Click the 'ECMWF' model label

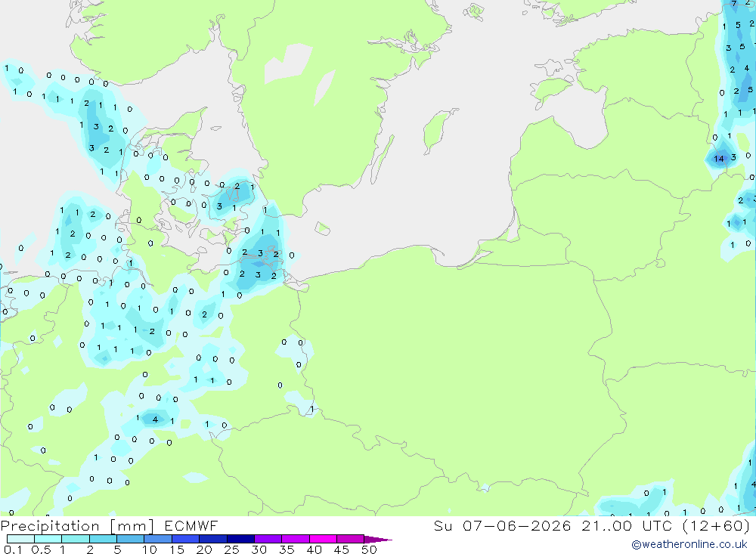point(191,525)
